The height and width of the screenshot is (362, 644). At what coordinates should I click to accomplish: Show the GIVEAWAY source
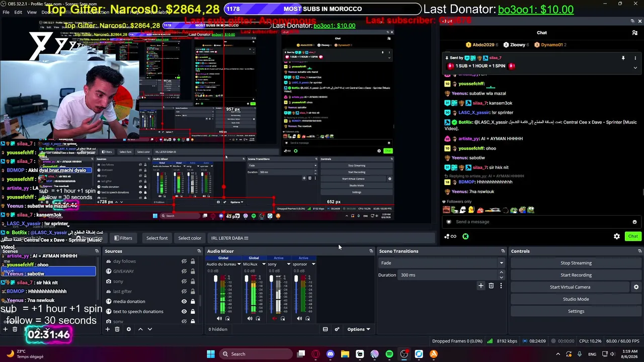click(x=184, y=271)
